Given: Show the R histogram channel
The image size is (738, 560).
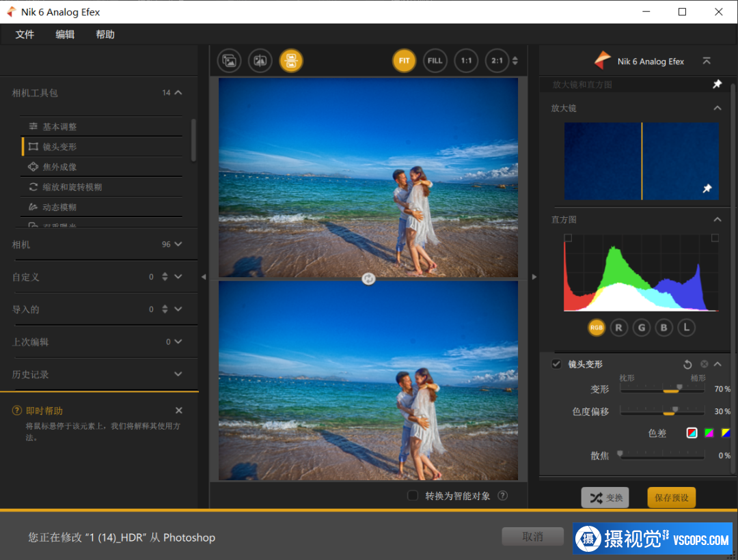Looking at the screenshot, I should [619, 328].
